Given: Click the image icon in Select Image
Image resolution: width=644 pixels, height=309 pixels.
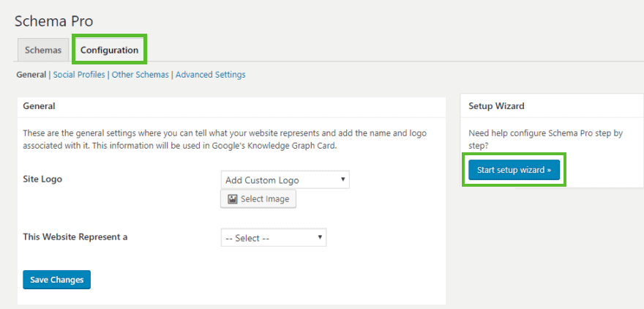Looking at the screenshot, I should (233, 199).
